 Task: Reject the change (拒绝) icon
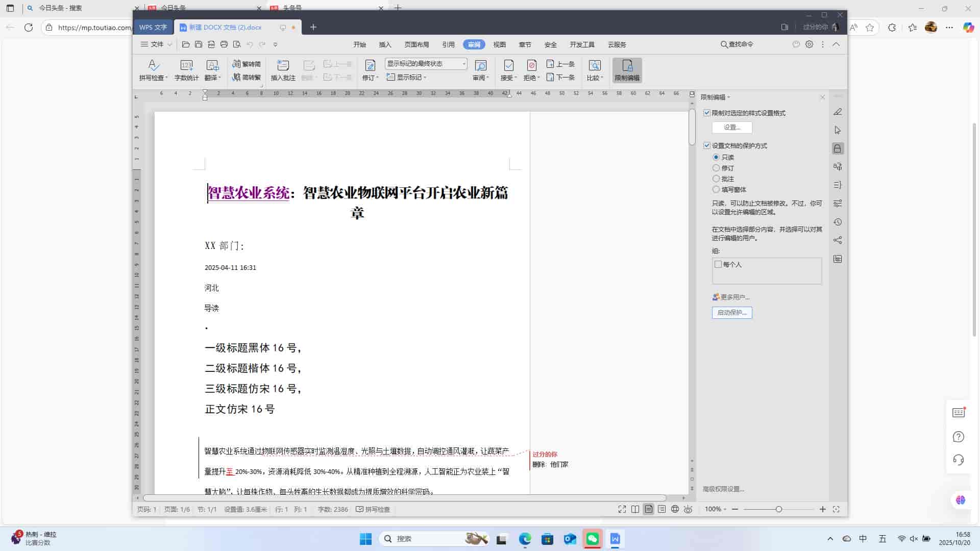[531, 65]
